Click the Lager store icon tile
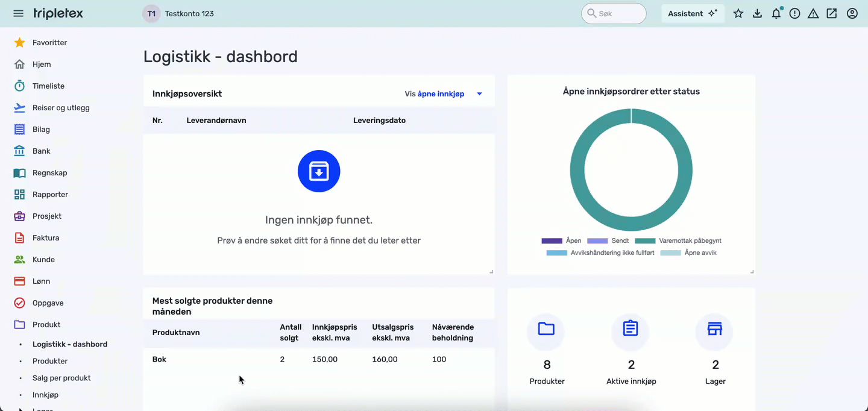 click(714, 329)
